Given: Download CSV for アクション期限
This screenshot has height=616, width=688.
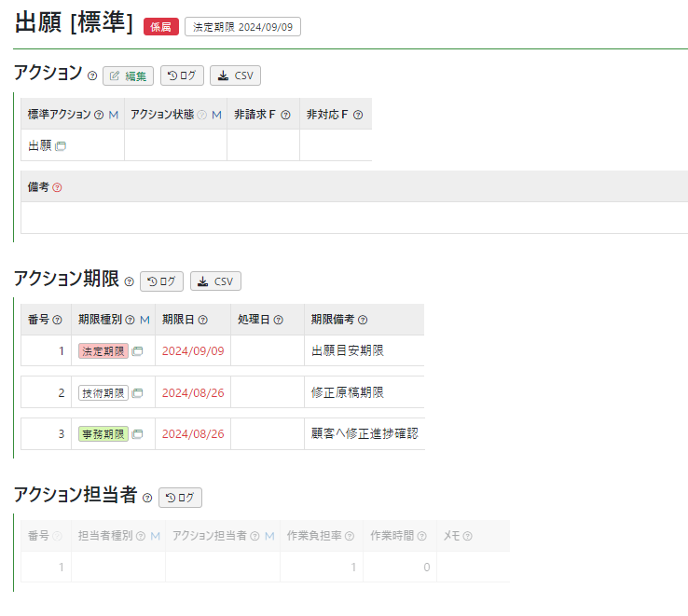Looking at the screenshot, I should 215,281.
